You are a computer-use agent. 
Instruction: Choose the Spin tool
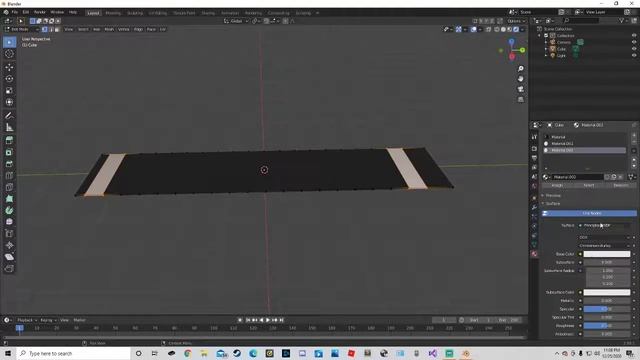click(9, 211)
